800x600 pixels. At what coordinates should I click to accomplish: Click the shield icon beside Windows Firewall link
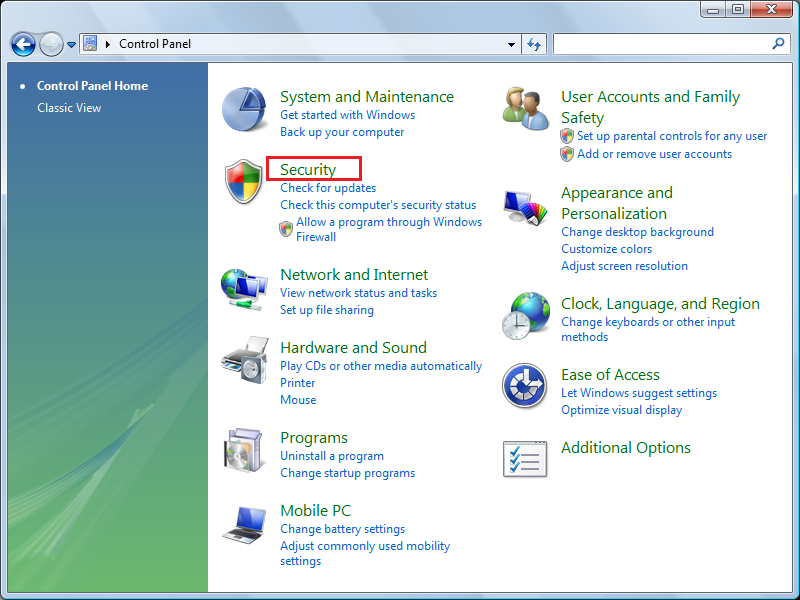point(286,229)
